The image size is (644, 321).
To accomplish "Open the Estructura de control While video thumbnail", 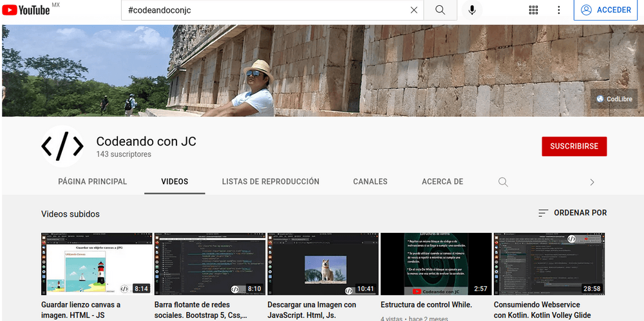I will [x=436, y=264].
